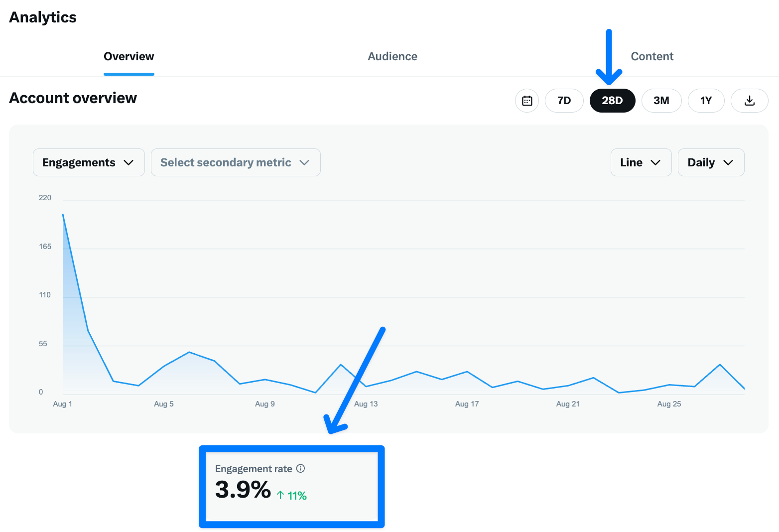779x532 pixels.
Task: Click the Aug 13 peak on the chart
Action: 340,365
